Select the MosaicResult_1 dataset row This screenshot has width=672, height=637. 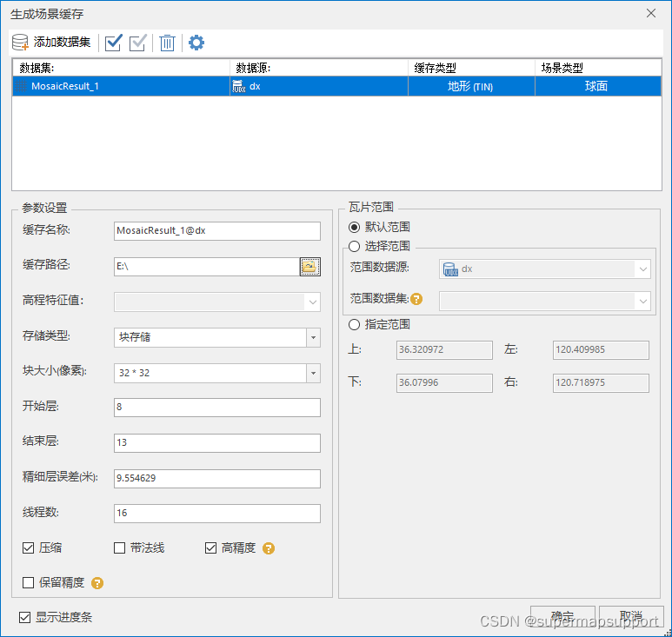point(336,87)
